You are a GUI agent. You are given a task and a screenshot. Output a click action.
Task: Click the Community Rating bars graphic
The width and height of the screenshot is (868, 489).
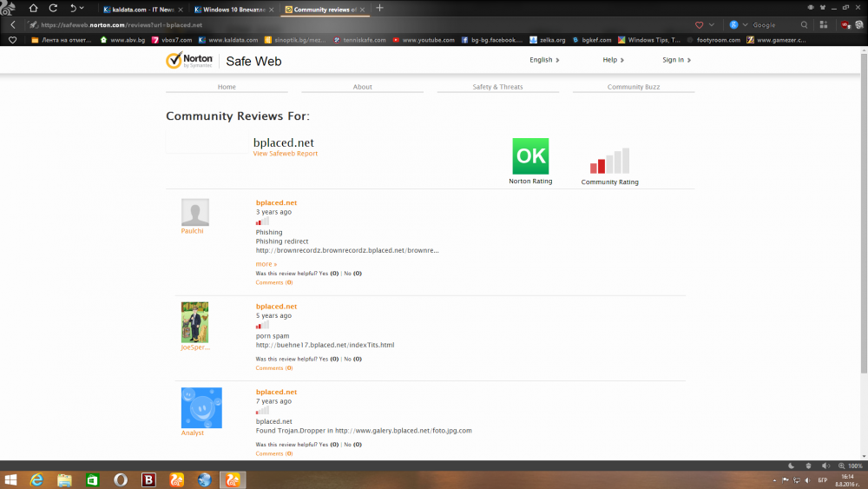pyautogui.click(x=609, y=161)
